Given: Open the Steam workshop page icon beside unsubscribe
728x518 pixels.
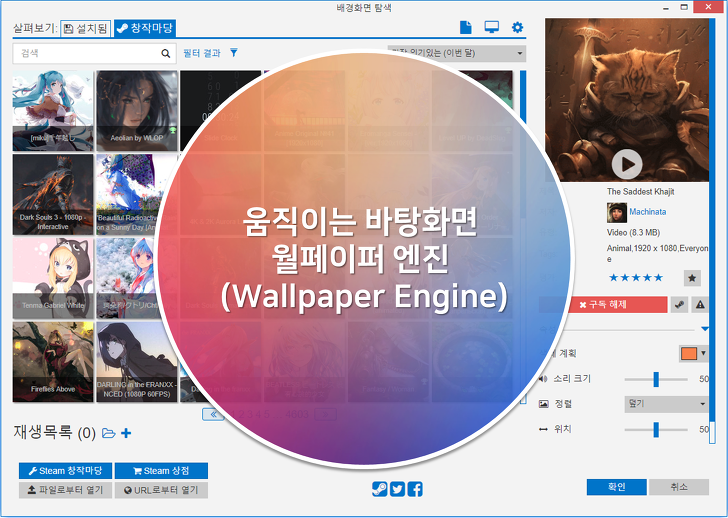Looking at the screenshot, I should coord(679,305).
